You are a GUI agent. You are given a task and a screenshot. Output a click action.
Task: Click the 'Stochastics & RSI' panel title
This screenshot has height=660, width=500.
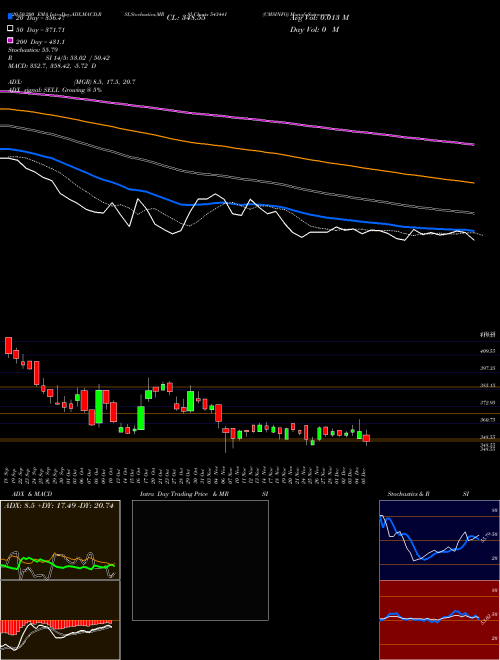(x=428, y=494)
